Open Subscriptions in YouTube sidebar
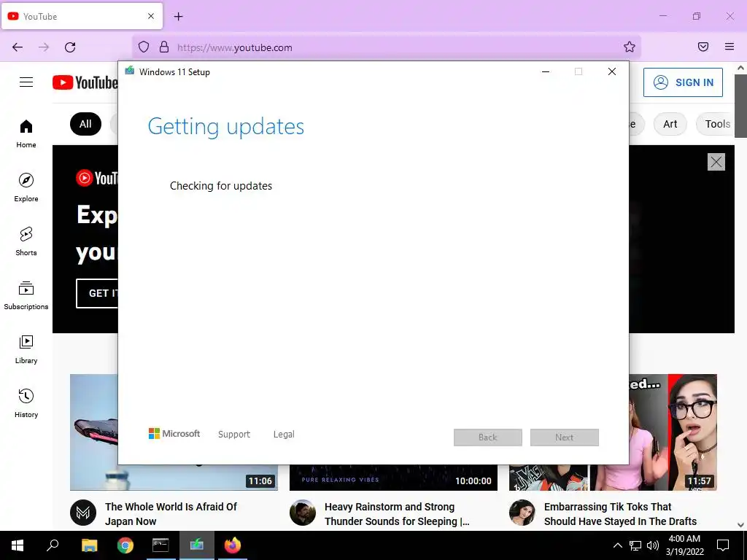This screenshot has width=747, height=560. pyautogui.click(x=26, y=296)
